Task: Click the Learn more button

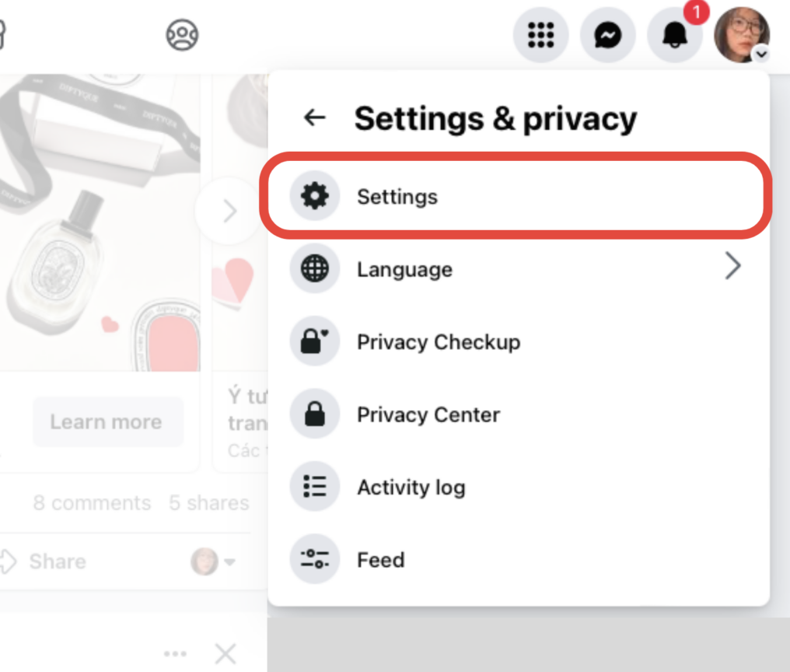Action: [107, 422]
